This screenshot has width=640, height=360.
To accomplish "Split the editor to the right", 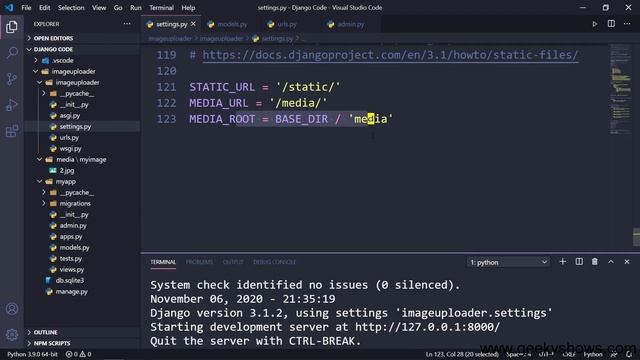I will click(611, 24).
